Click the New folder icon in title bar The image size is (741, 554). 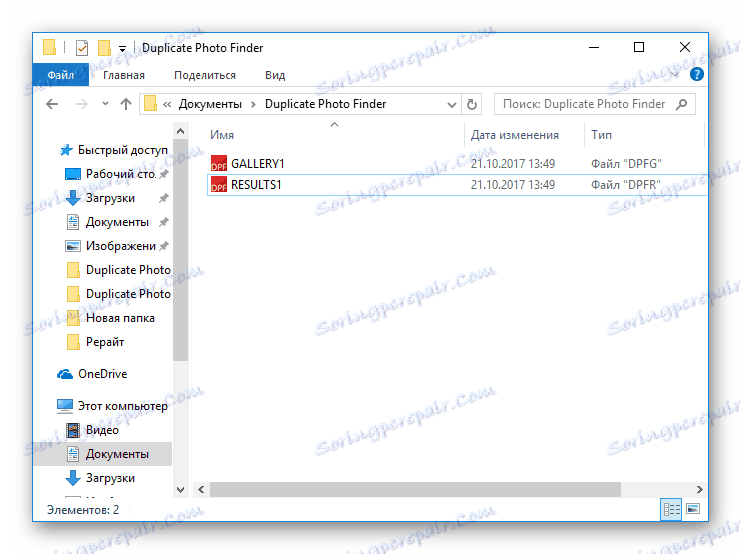click(x=104, y=48)
